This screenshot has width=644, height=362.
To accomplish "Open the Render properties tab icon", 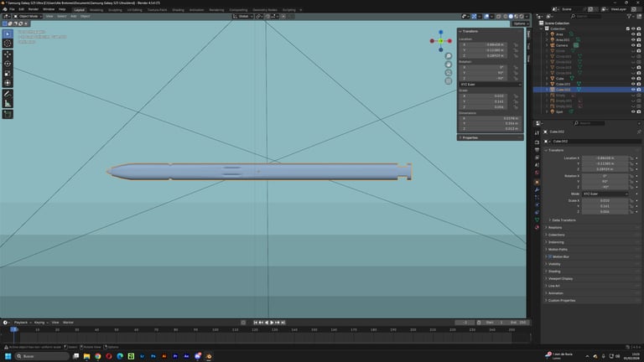I will [537, 142].
